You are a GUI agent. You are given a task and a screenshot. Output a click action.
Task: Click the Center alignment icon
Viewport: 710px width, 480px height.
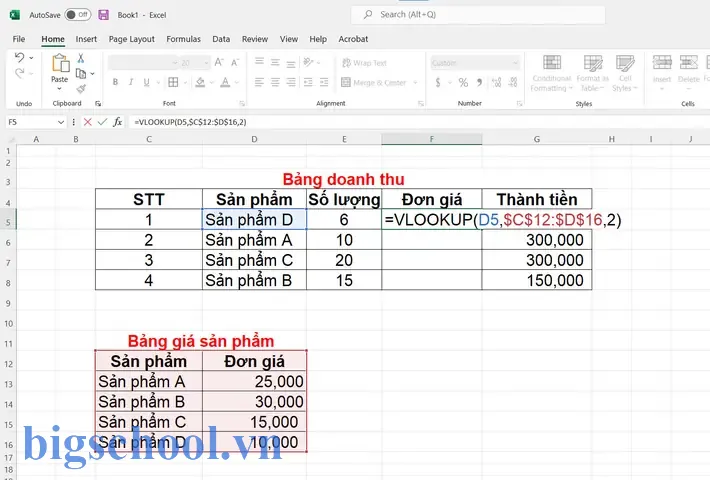click(x=275, y=82)
